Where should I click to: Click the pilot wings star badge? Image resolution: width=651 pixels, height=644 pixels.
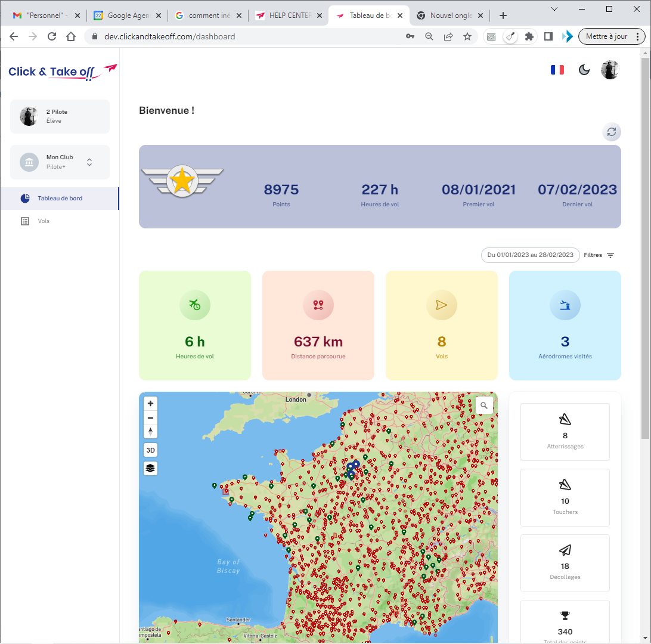coord(182,181)
